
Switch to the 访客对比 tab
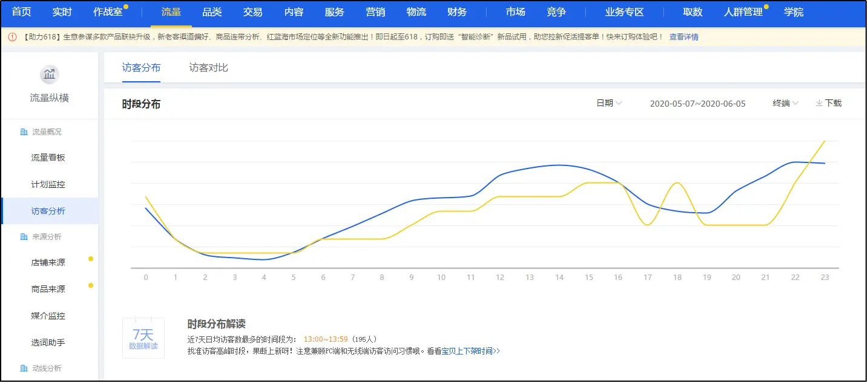(x=208, y=68)
